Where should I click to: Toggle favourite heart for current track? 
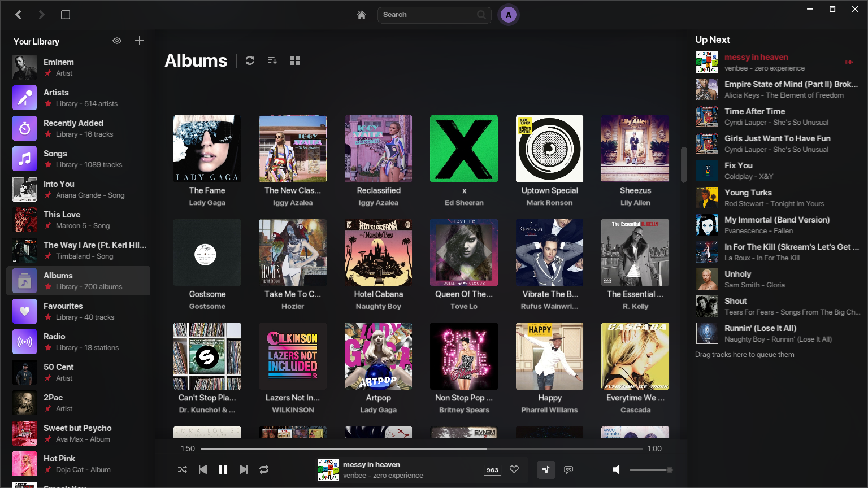pyautogui.click(x=514, y=469)
